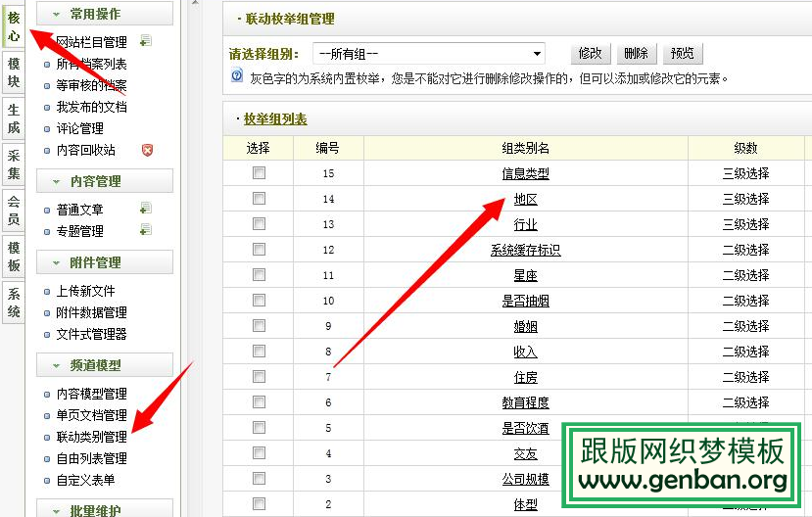This screenshot has width=812, height=517.
Task: Open 内容模型管理
Action: (92, 394)
